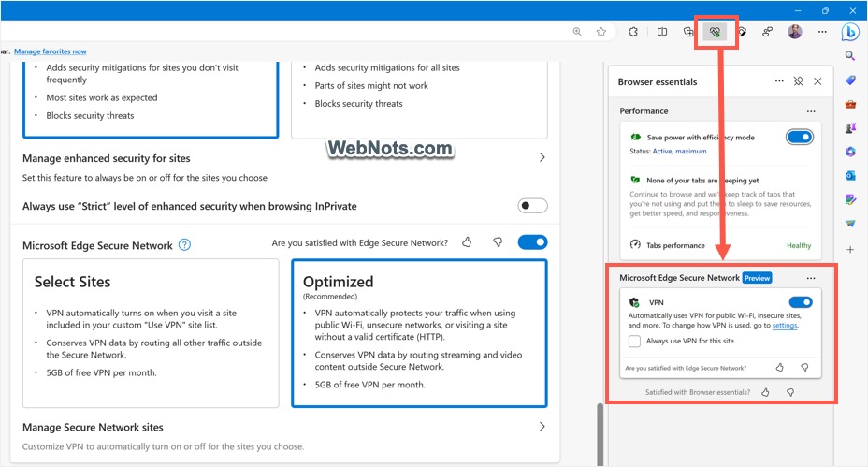
Task: Open the Bing Copilot sidebar icon
Action: pyautogui.click(x=850, y=32)
